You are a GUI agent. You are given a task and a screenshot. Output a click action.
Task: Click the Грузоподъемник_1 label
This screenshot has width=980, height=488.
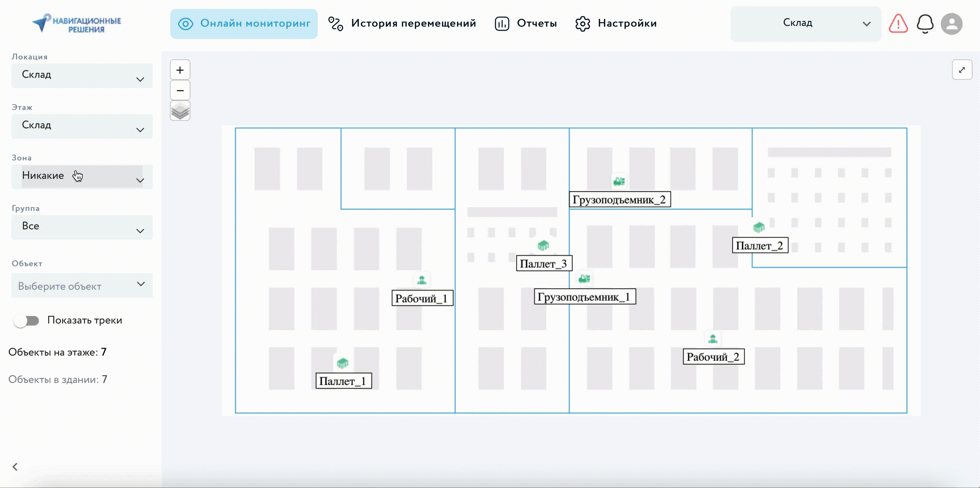585,297
